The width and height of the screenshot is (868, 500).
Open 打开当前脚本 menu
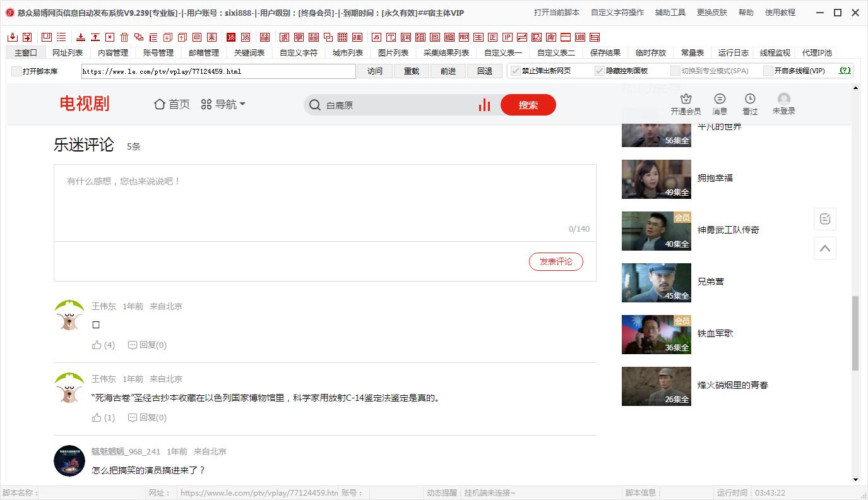(x=557, y=12)
